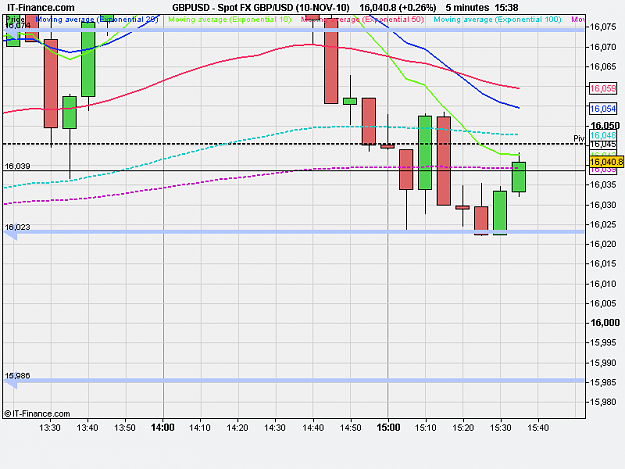Click the red 16,059 EMA value tag
The image size is (625, 469).
pyautogui.click(x=603, y=88)
